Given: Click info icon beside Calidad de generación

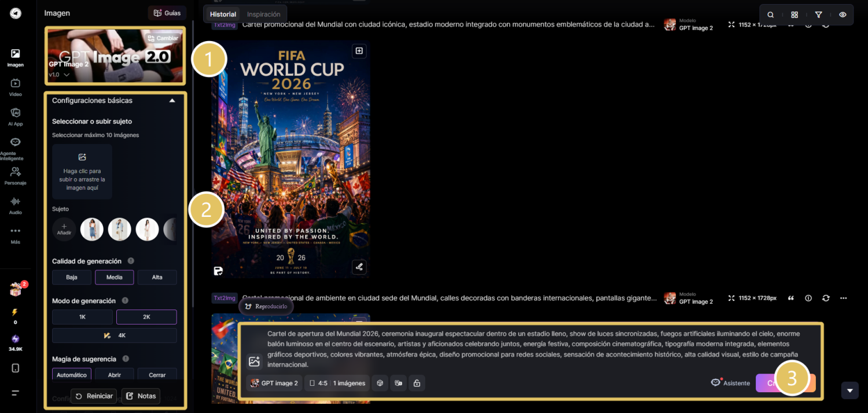Looking at the screenshot, I should tap(131, 261).
